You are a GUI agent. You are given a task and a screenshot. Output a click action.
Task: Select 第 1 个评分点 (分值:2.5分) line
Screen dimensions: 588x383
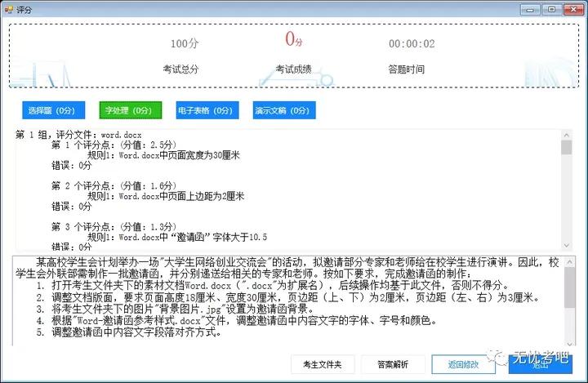(114, 145)
